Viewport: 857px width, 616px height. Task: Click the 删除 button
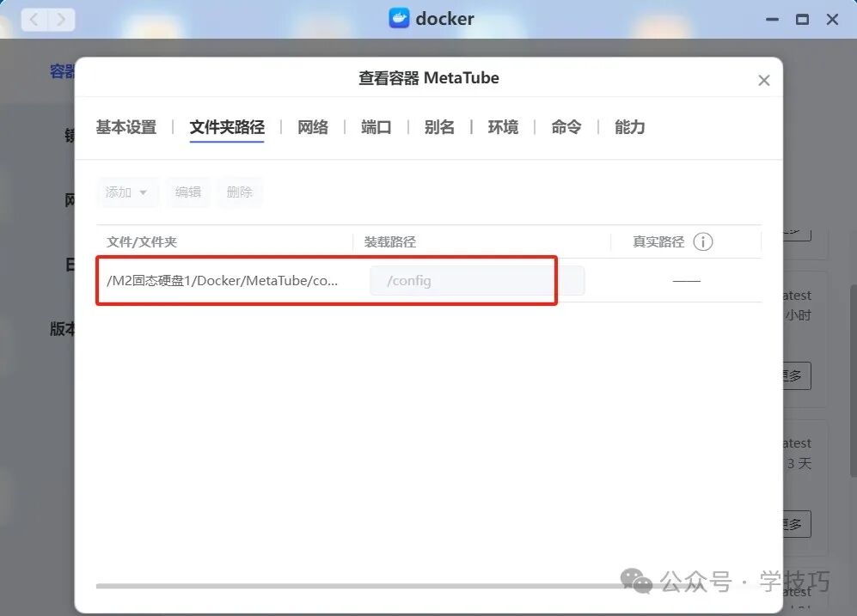(240, 192)
